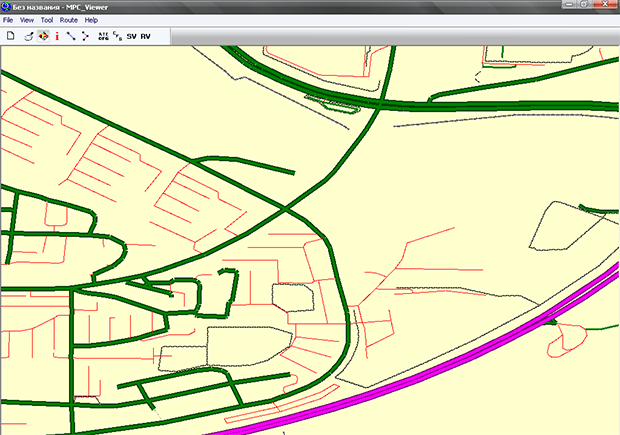
Task: Close the MPC_Viewer window
Action: pyautogui.click(x=607, y=6)
